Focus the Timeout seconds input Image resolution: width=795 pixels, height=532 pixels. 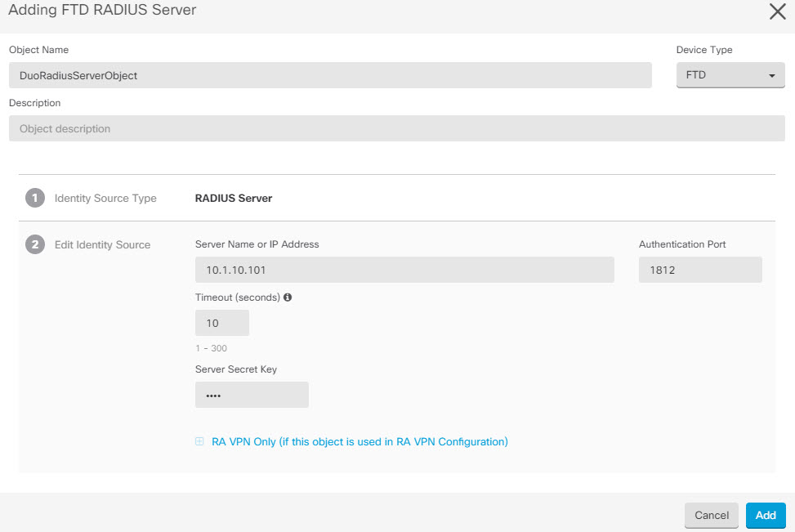click(221, 323)
